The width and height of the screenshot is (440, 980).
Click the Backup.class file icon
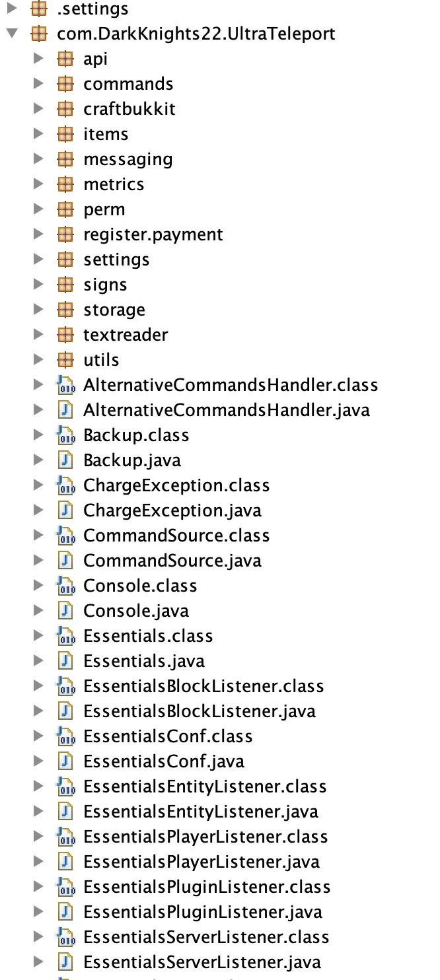pos(66,435)
